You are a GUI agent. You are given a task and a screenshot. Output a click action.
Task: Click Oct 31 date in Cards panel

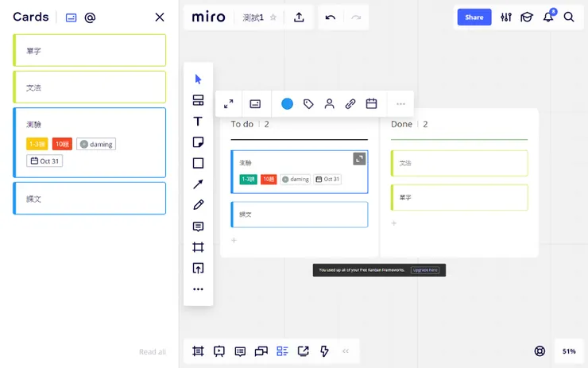tap(44, 161)
